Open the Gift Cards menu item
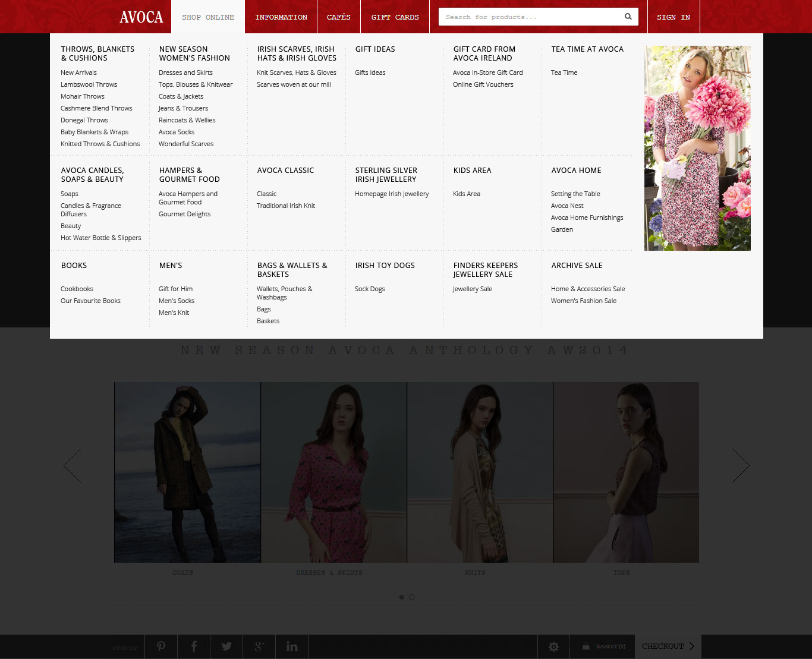 395,17
